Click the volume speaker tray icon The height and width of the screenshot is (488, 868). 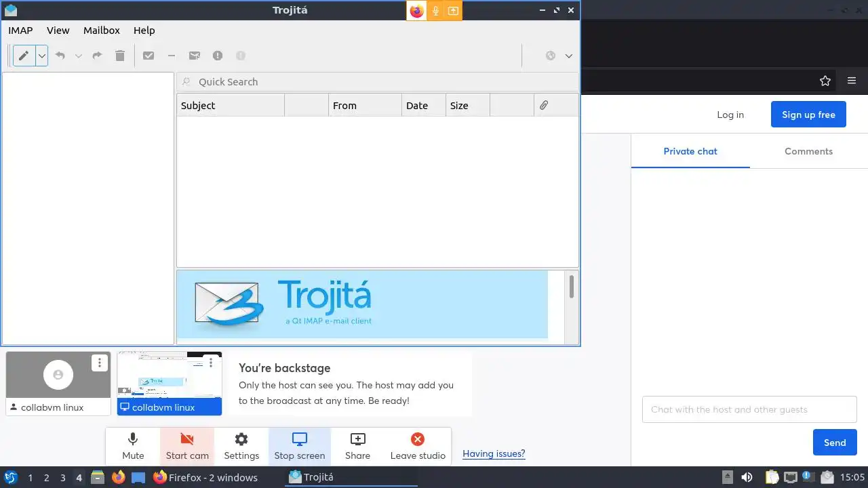click(747, 477)
